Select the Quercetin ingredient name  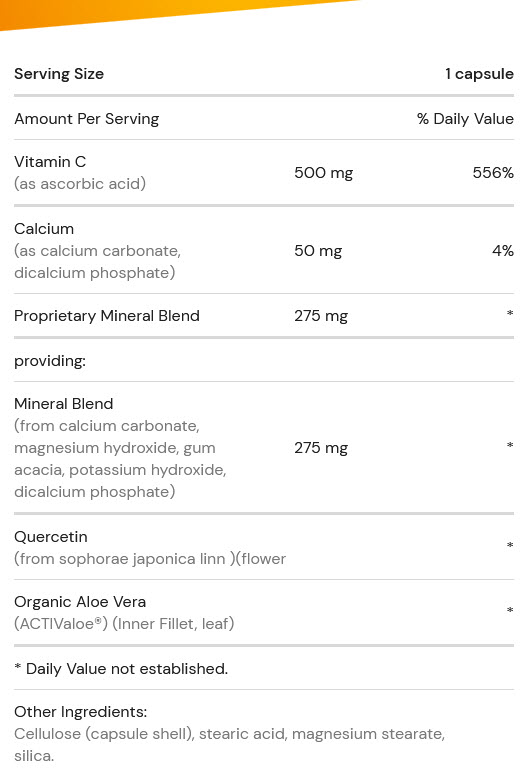click(x=50, y=537)
